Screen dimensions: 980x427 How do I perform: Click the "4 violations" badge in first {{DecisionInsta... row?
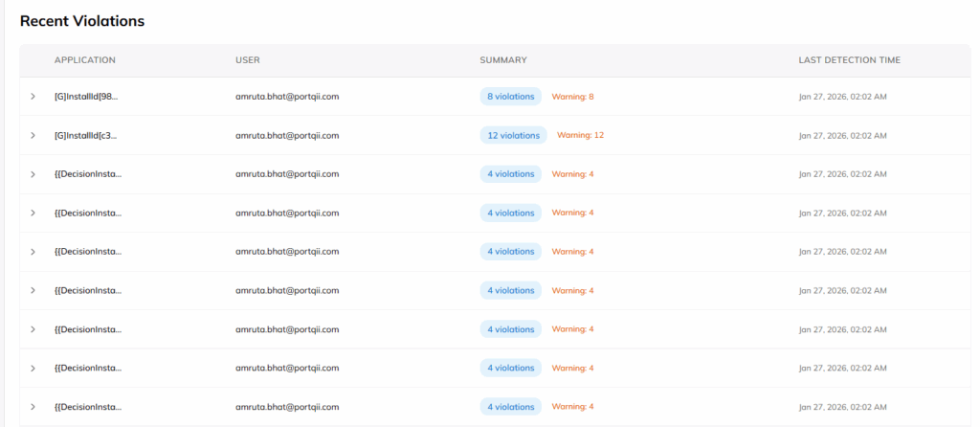[x=510, y=174]
